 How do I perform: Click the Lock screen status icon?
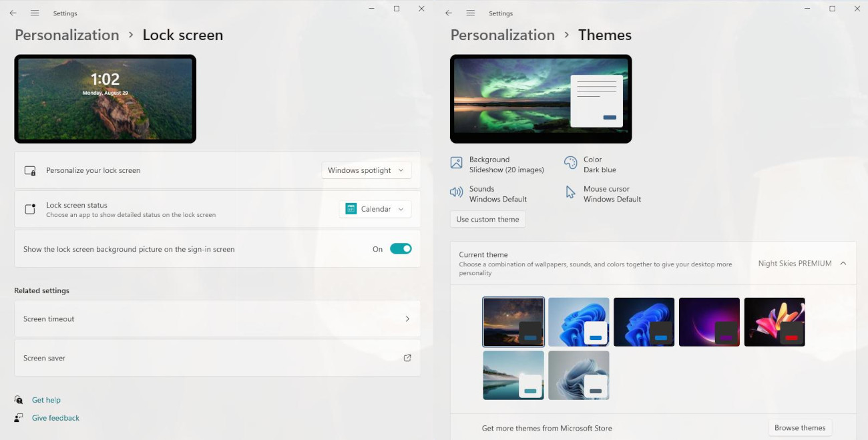click(30, 210)
